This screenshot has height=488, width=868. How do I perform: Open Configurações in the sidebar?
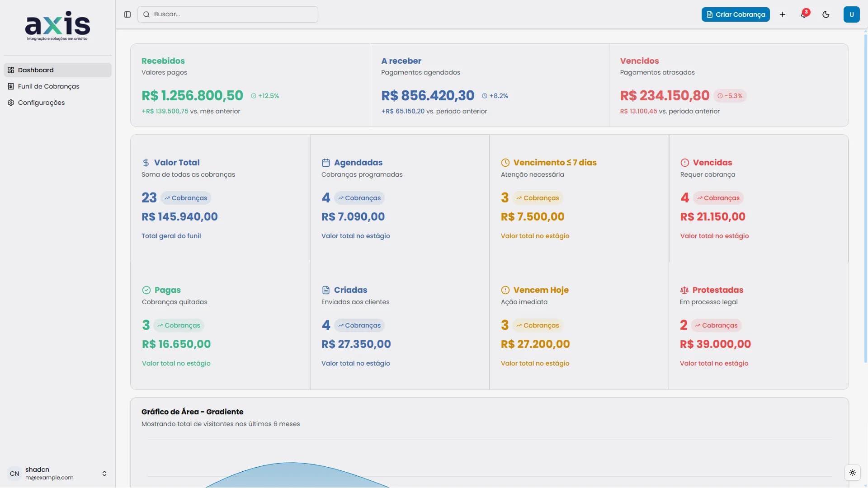pos(41,103)
